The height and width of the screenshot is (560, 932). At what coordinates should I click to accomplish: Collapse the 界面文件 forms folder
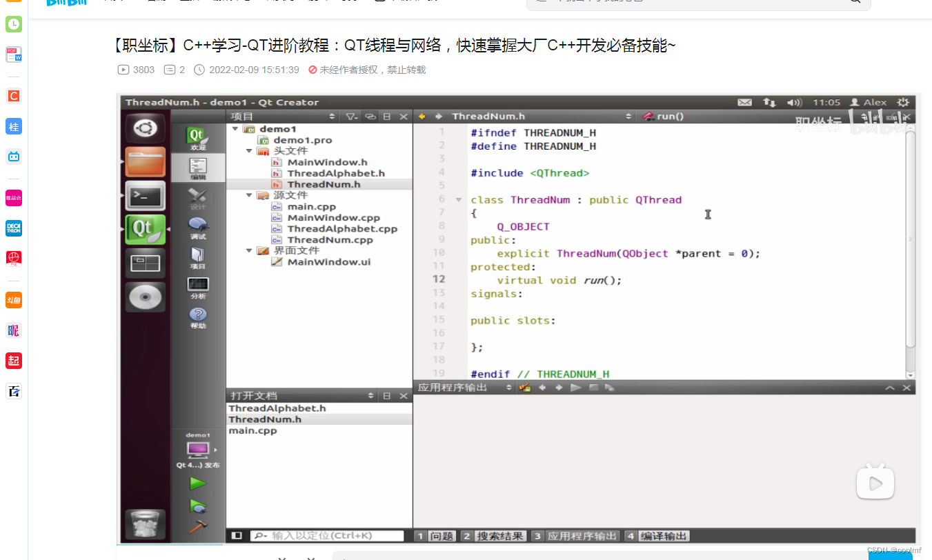click(250, 250)
